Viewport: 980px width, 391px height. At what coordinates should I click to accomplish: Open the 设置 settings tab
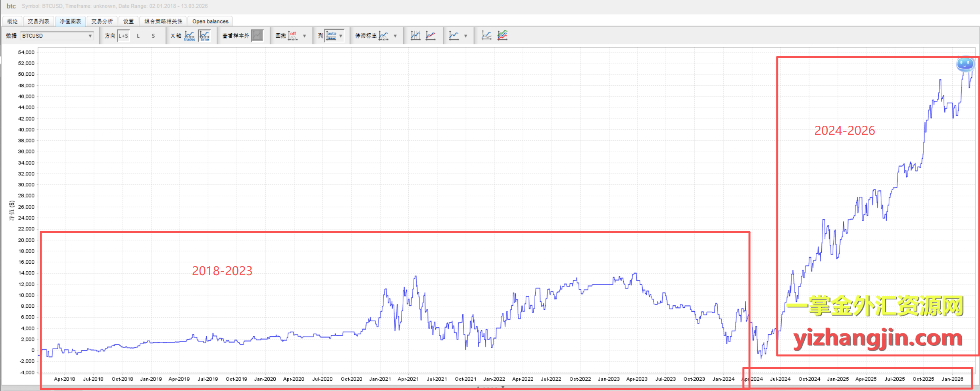[128, 21]
